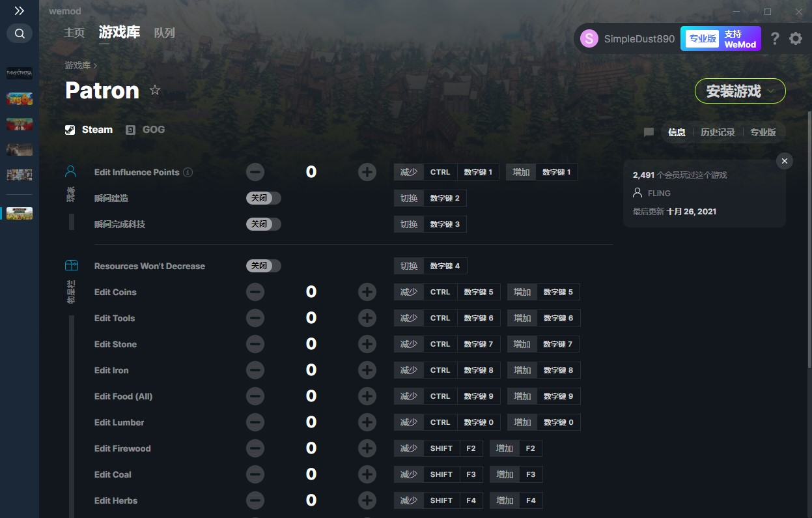Screen dimensions: 812x518
Task: Open the second game thumbnail in sidebar
Action: pyautogui.click(x=20, y=98)
